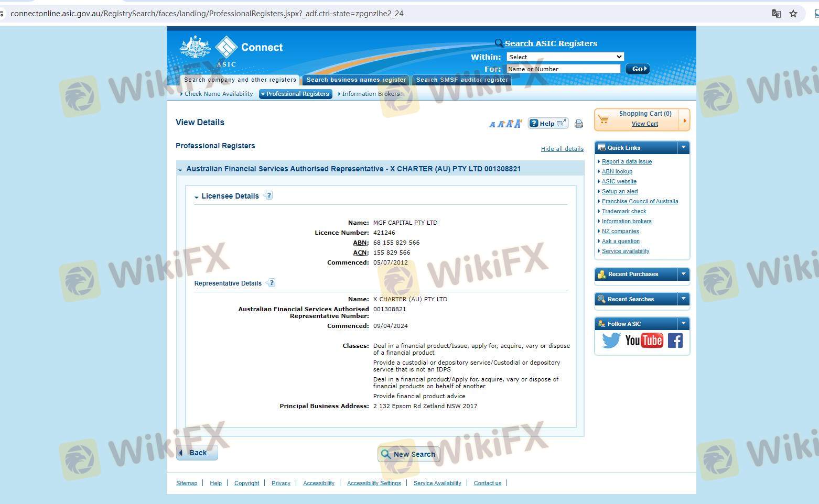Select the largest font size A icon

point(518,123)
